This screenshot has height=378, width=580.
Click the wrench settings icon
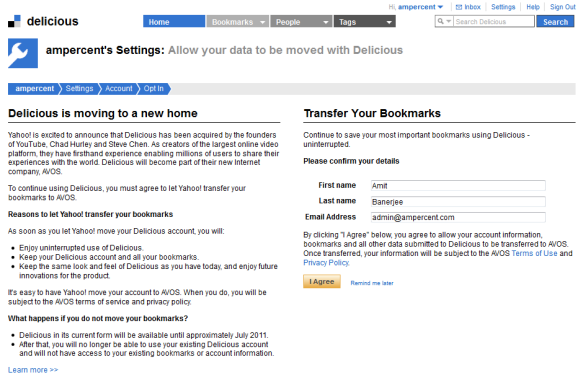click(x=23, y=53)
